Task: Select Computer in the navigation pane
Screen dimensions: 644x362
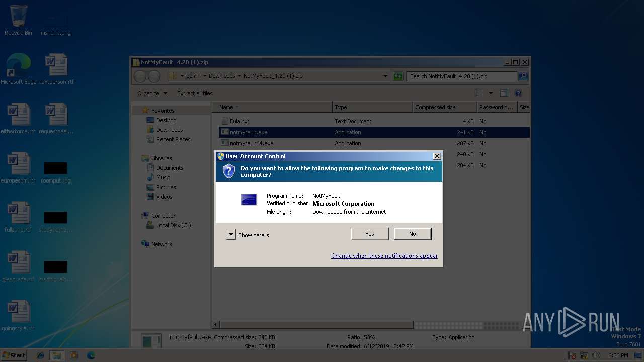Action: click(163, 216)
